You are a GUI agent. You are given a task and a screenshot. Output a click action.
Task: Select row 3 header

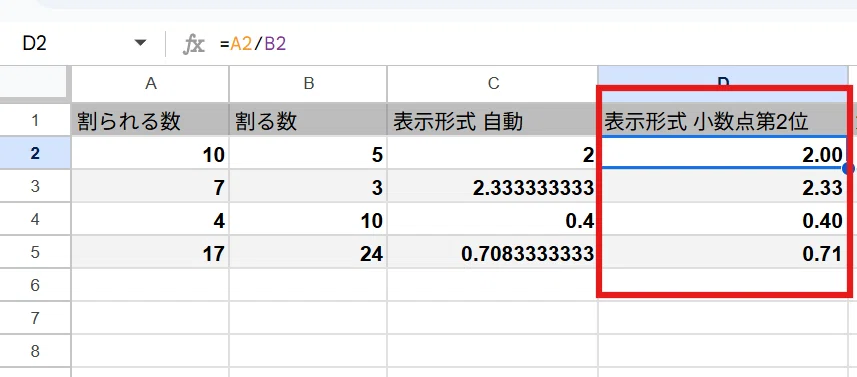click(36, 186)
